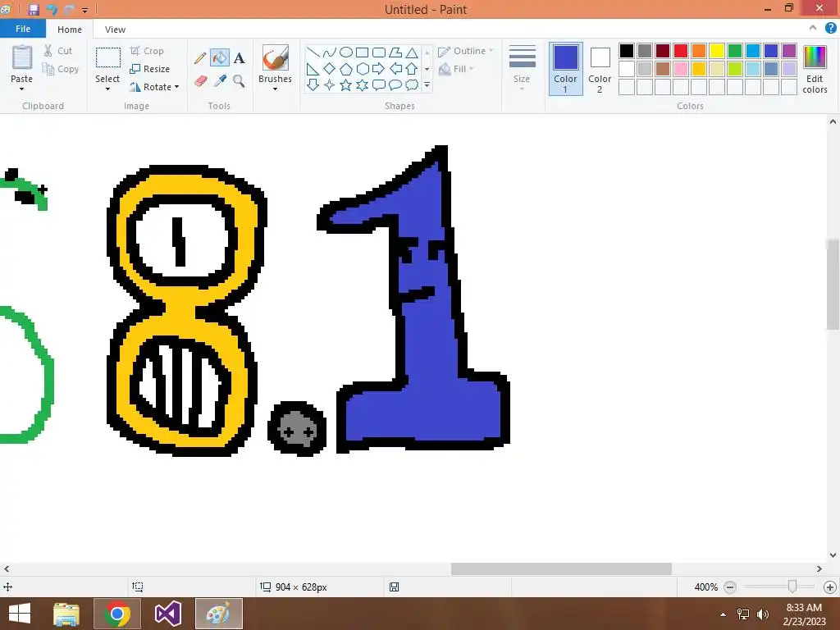840x630 pixels.
Task: Choose the Curve shape
Action: tap(330, 52)
